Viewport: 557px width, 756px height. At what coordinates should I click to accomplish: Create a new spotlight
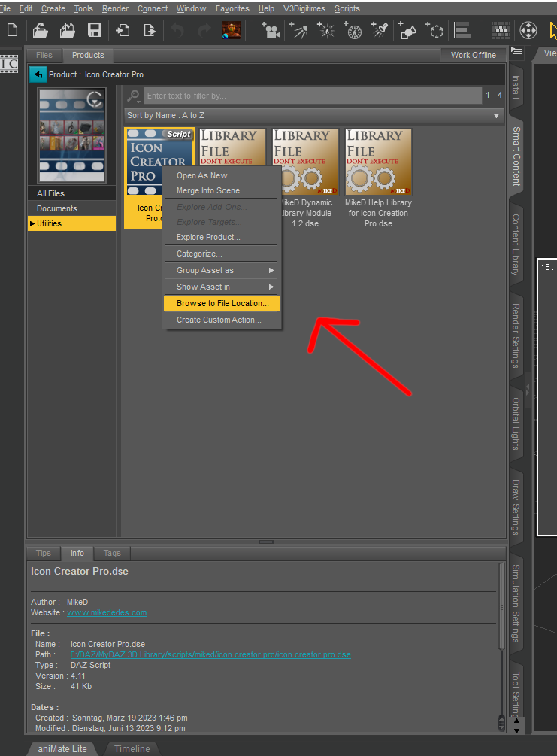(380, 30)
